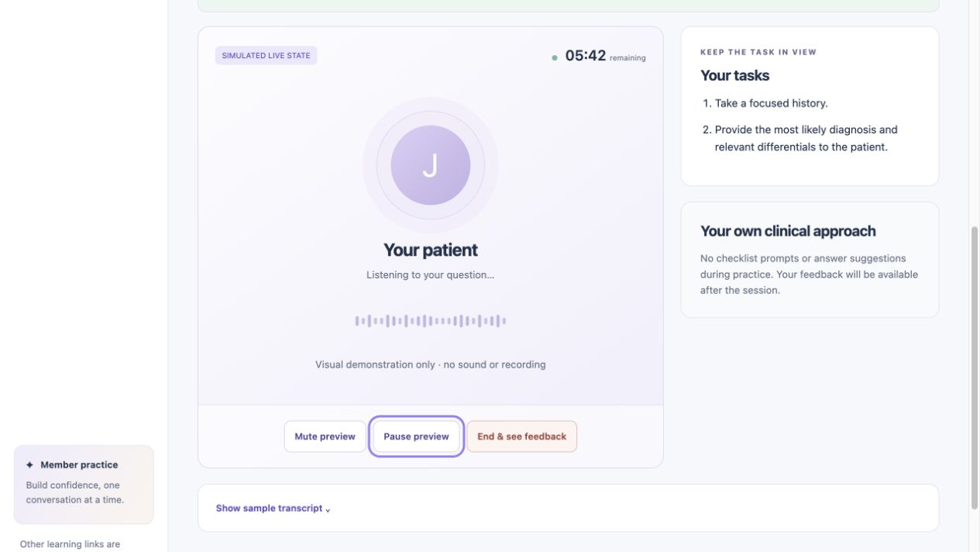
Task: Expand the sample transcript section
Action: pos(273,509)
